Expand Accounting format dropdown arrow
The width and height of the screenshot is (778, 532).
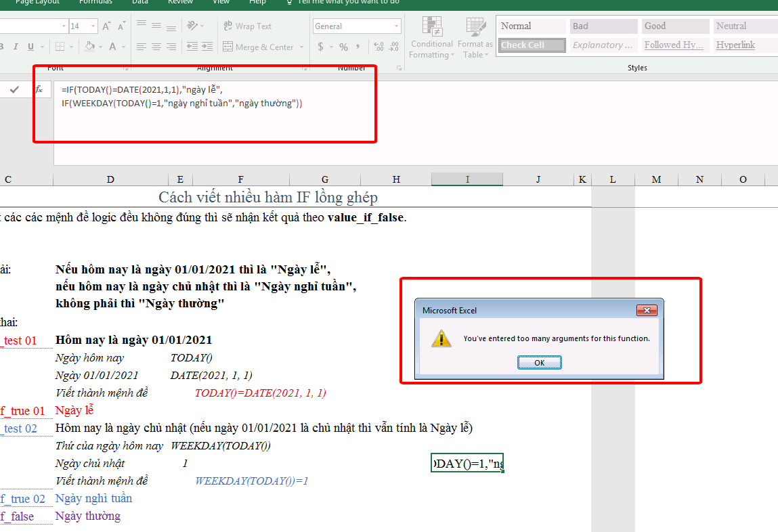331,47
